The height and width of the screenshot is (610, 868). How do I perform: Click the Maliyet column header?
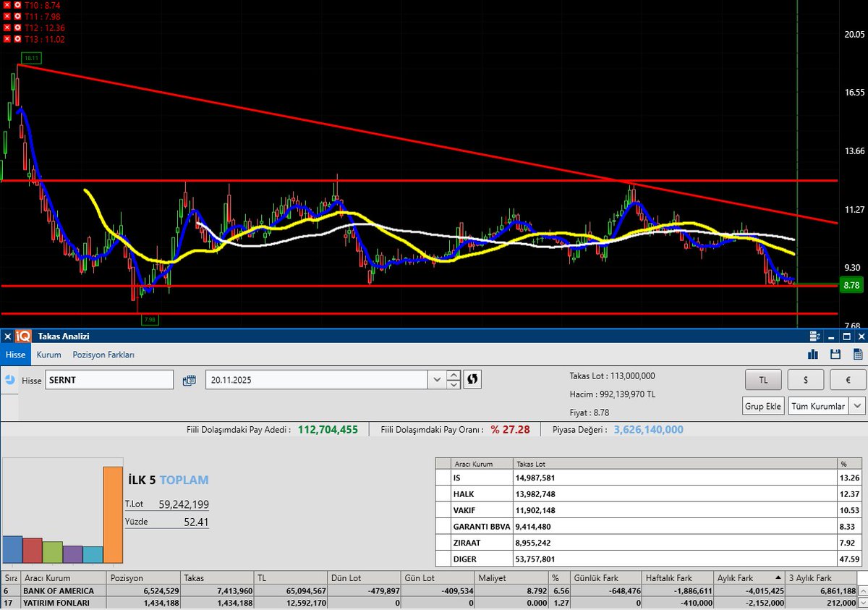click(513, 578)
